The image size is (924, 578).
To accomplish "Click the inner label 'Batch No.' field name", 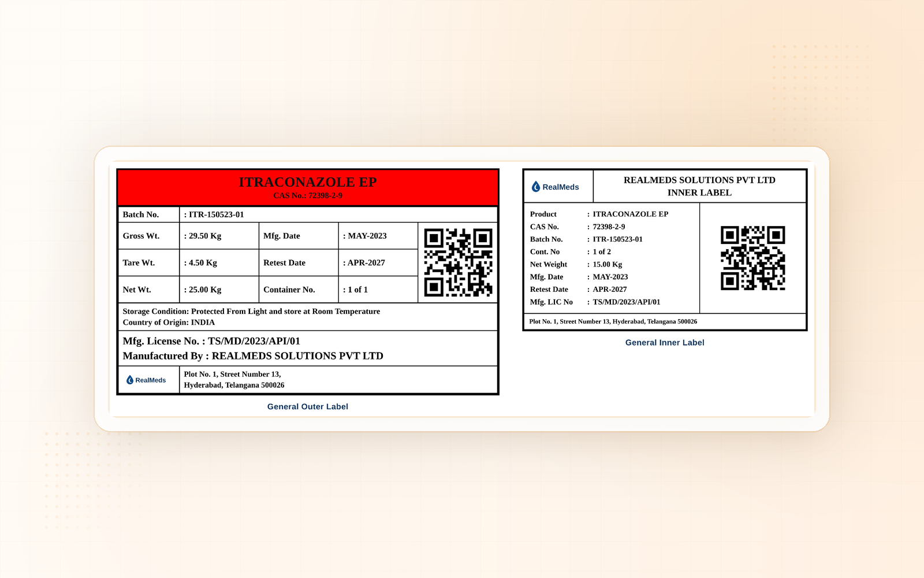I will [x=546, y=239].
